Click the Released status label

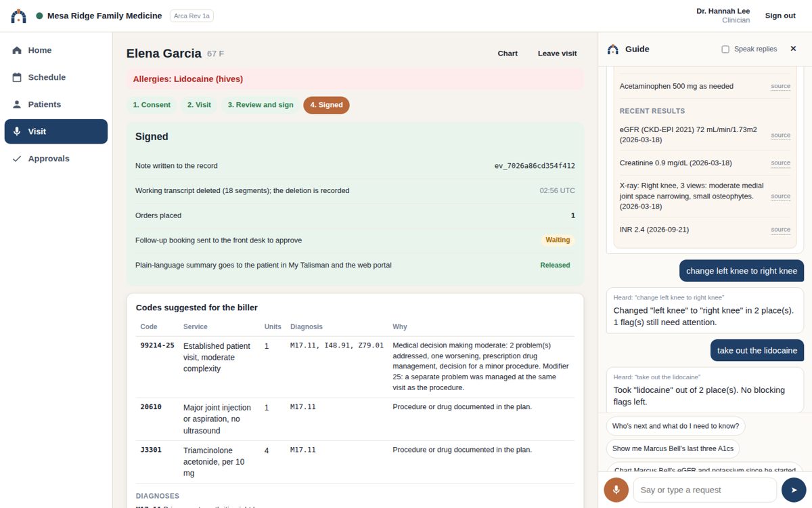tap(555, 265)
